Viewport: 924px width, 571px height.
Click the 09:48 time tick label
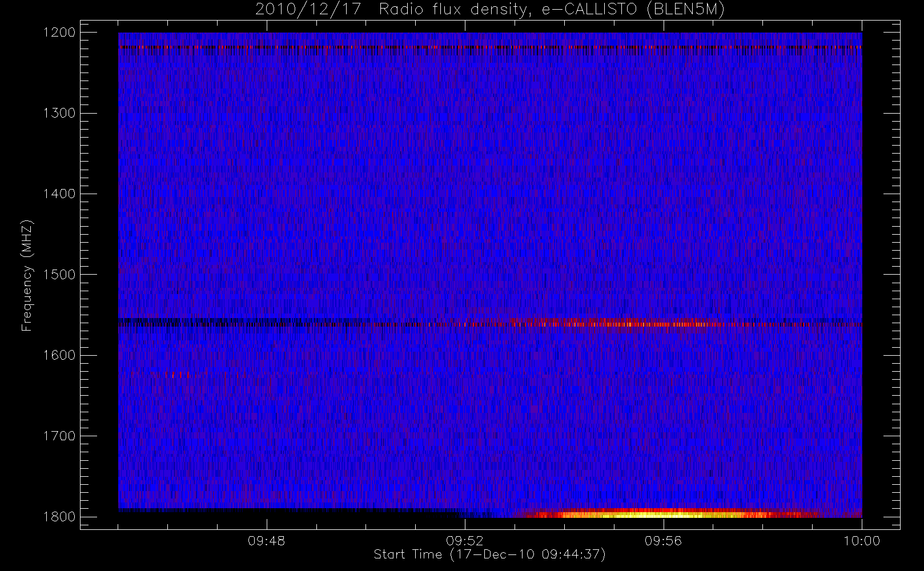coord(266,541)
